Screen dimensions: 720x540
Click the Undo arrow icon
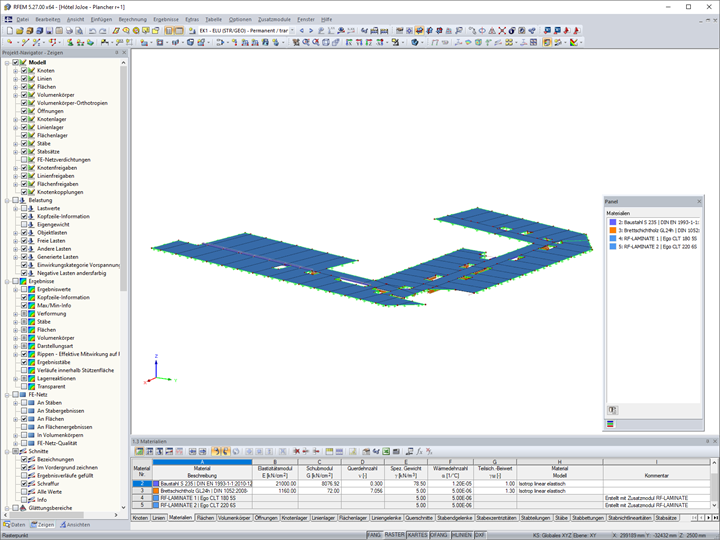coord(92,31)
